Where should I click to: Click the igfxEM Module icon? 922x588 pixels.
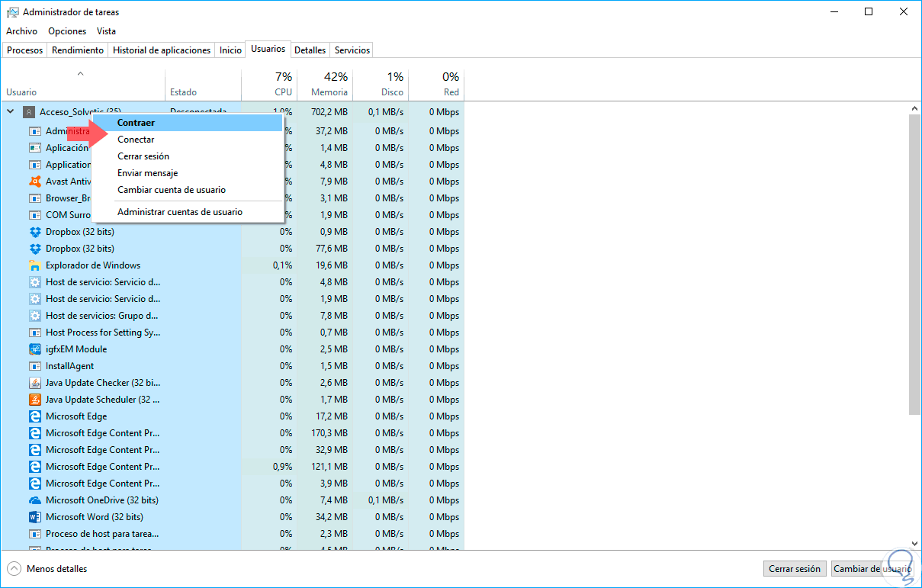click(34, 349)
